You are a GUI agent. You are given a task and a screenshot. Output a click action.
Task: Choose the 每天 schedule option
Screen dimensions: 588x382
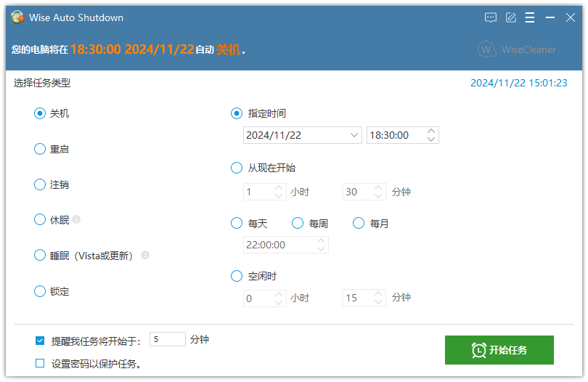click(x=237, y=223)
